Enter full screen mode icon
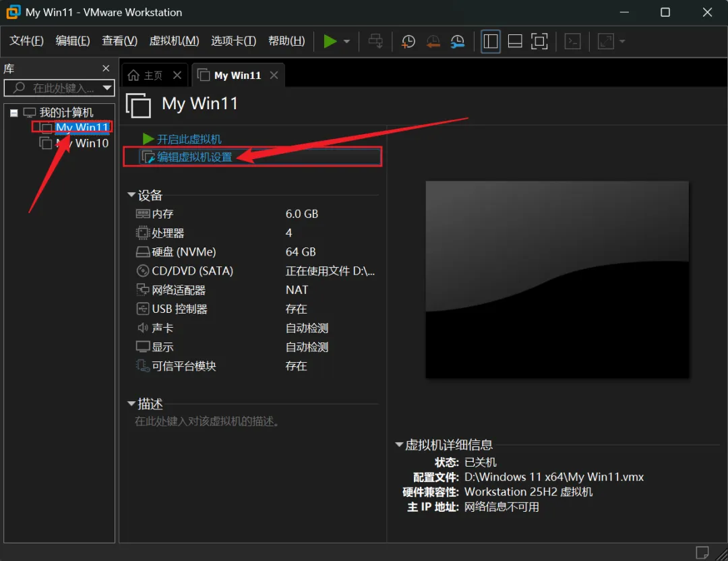The image size is (728, 561). pos(539,41)
